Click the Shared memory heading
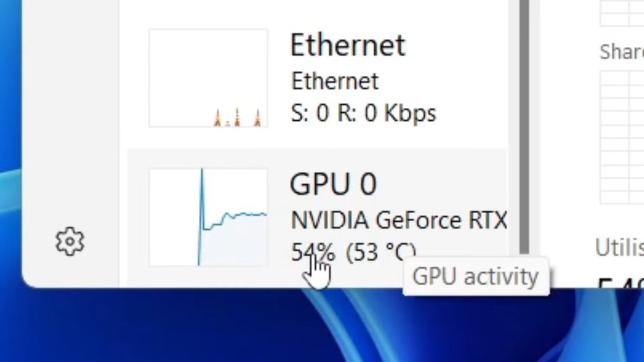The image size is (644, 362). coord(621,52)
